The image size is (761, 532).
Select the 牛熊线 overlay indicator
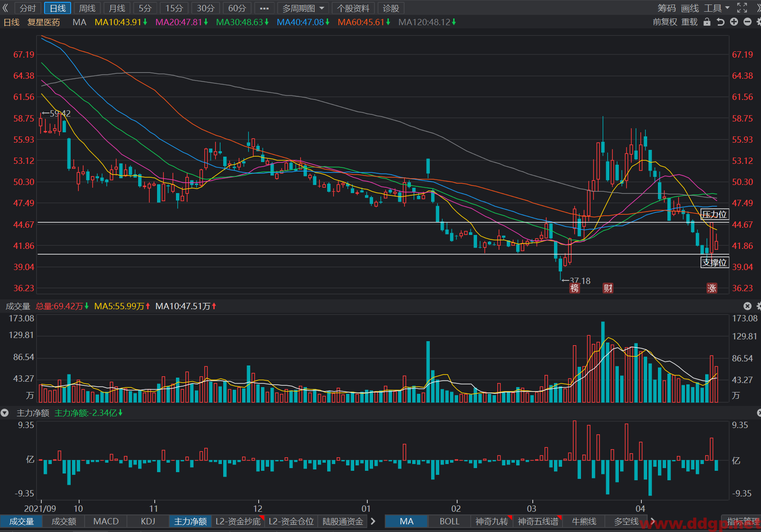pyautogui.click(x=584, y=521)
